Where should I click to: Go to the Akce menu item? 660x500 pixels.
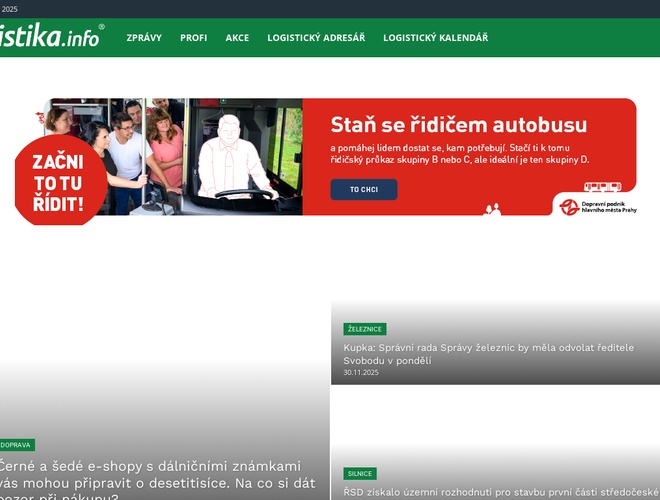click(x=237, y=38)
